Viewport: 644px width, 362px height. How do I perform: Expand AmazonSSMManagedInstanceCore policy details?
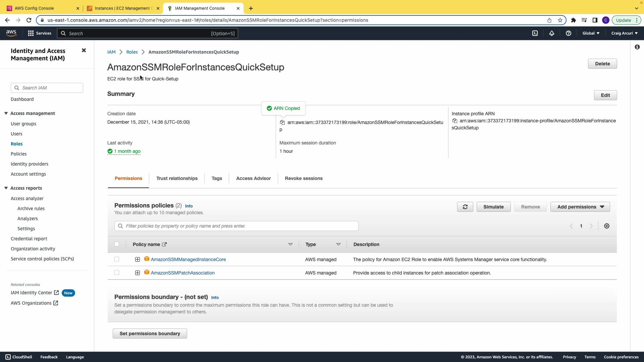[137, 259]
